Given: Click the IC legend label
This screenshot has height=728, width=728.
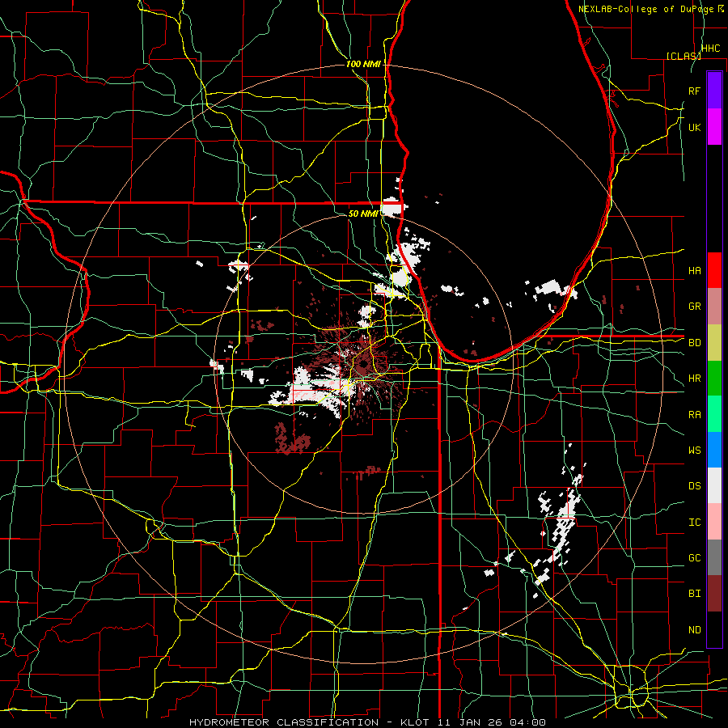Looking at the screenshot, I should point(694,523).
